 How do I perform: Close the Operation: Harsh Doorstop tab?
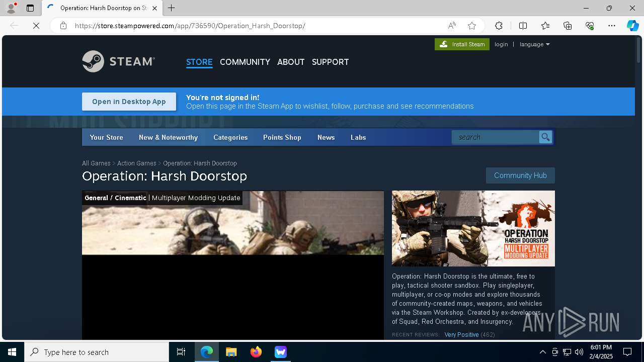click(154, 8)
